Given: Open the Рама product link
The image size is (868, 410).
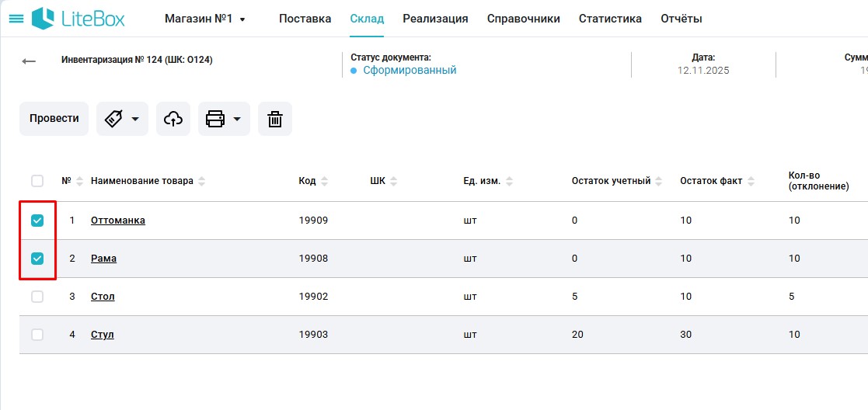Looking at the screenshot, I should click(x=103, y=259).
